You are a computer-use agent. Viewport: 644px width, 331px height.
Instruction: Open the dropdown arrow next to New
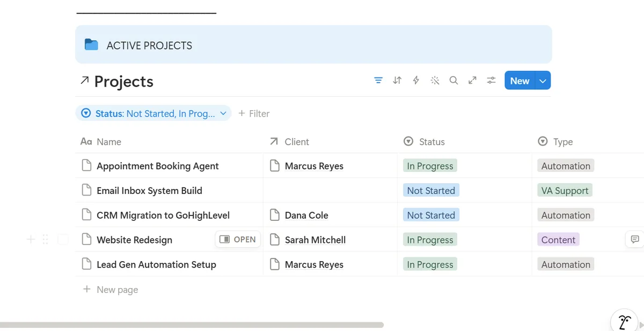click(x=543, y=81)
